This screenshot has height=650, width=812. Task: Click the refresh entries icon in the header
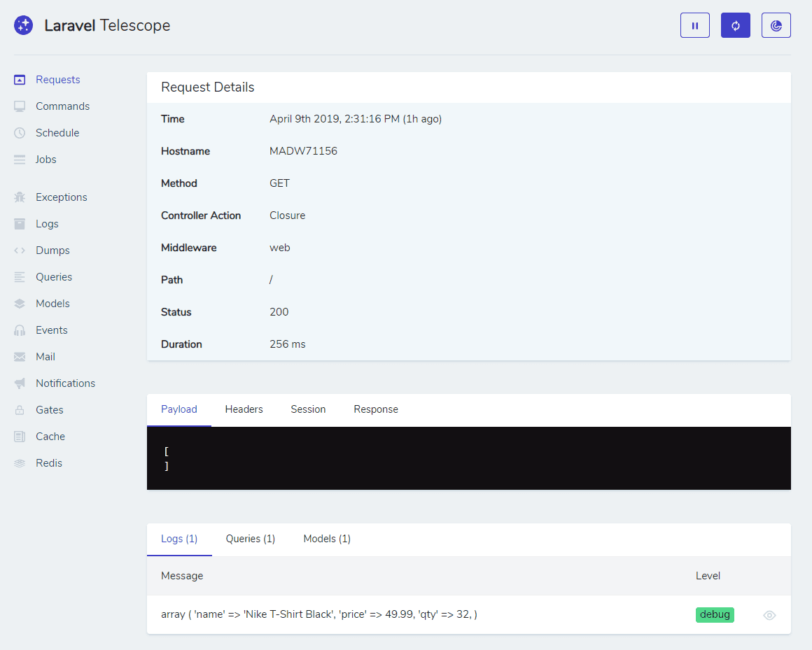[x=735, y=24]
